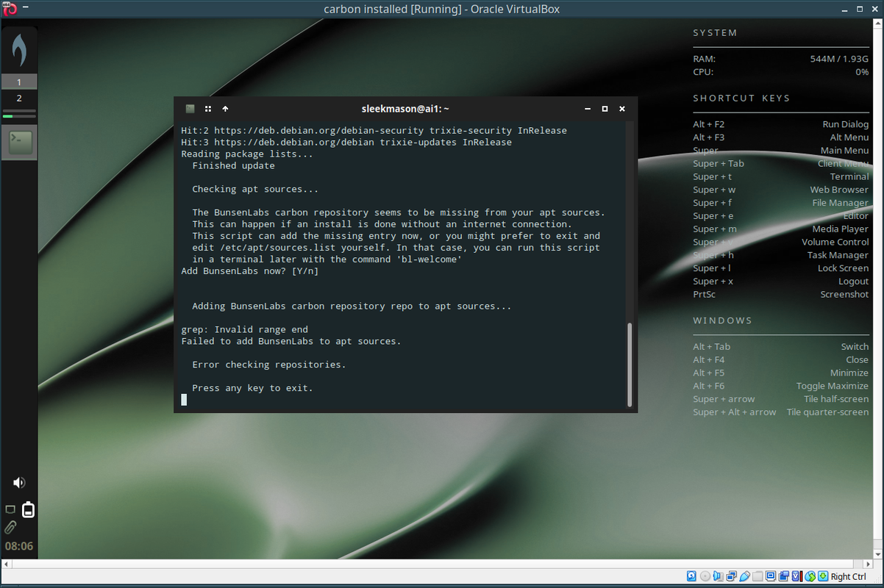Viewport: 884px width, 588px height.
Task: Click the 'Task Manager' shortcut label
Action: tap(838, 255)
